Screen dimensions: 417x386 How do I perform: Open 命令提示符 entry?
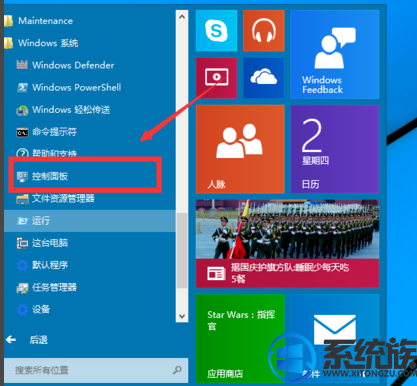90,132
